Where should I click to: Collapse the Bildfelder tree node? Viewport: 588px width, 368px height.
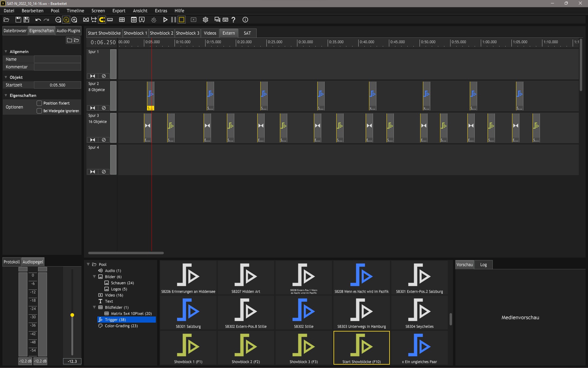coord(94,307)
